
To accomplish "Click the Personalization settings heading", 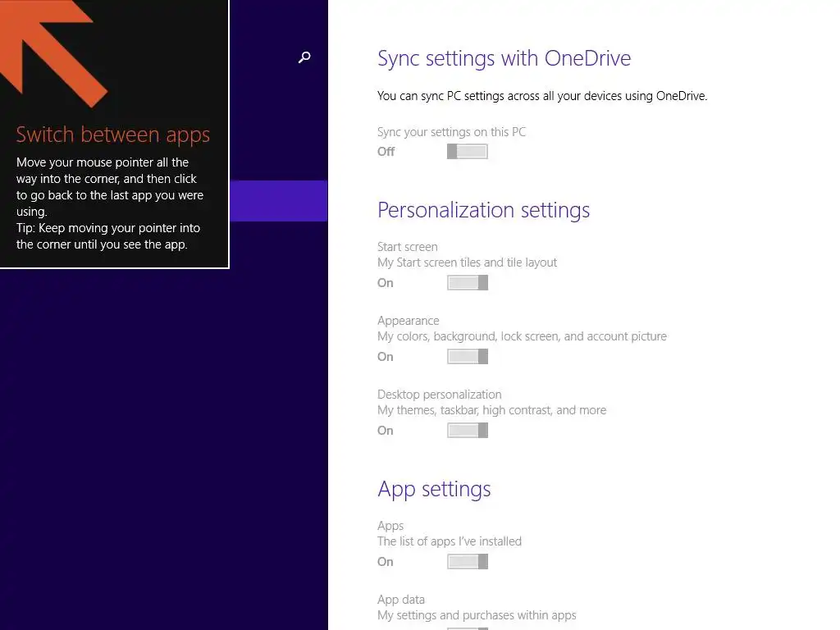I will point(483,210).
